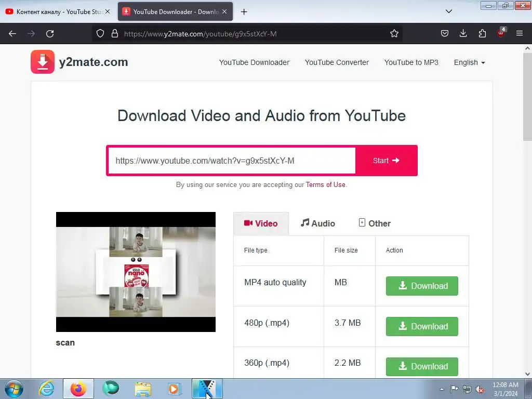This screenshot has width=532, height=399.
Task: Click the video preview thumbnail
Action: click(136, 272)
